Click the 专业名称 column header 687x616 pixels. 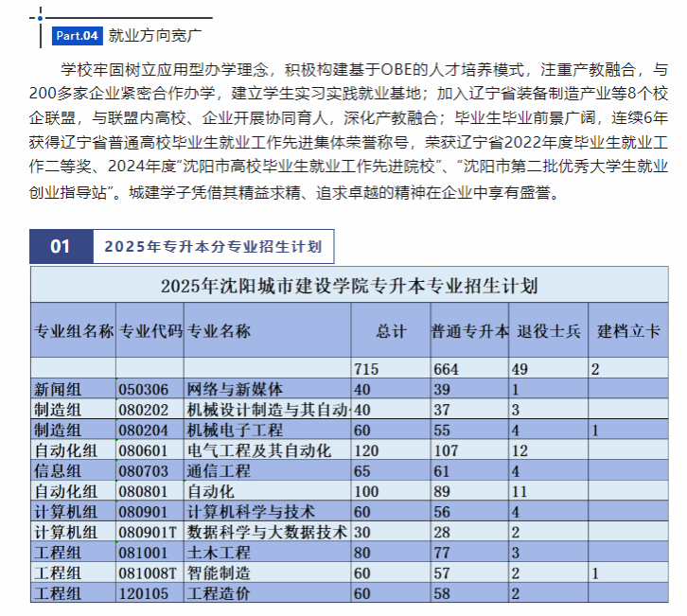point(219,331)
